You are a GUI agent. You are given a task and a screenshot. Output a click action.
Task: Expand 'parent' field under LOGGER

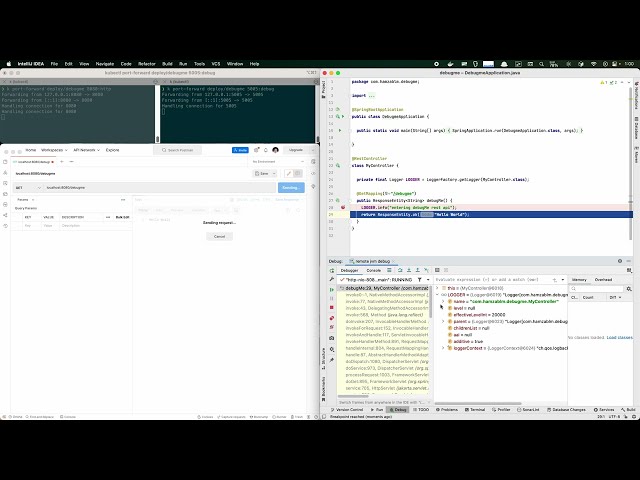coord(443,321)
